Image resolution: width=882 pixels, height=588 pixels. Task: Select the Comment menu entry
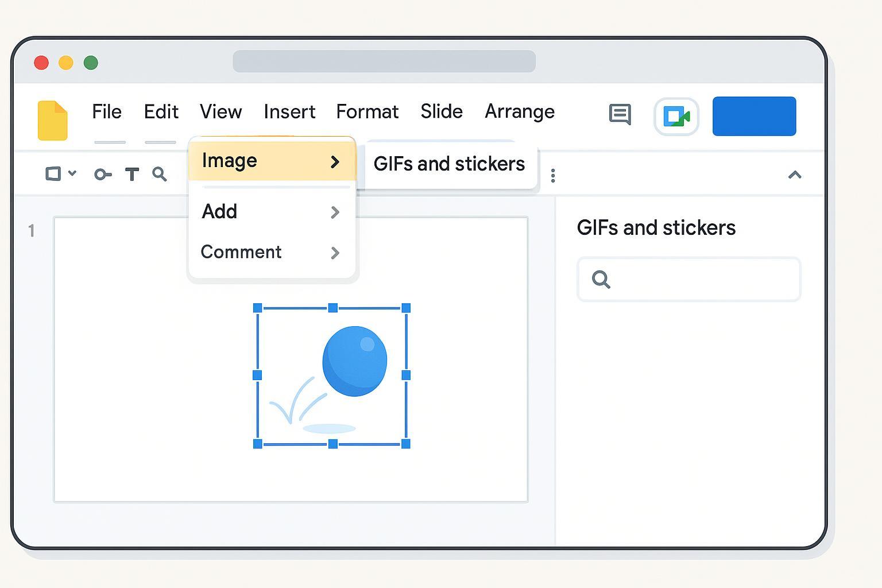pyautogui.click(x=241, y=252)
